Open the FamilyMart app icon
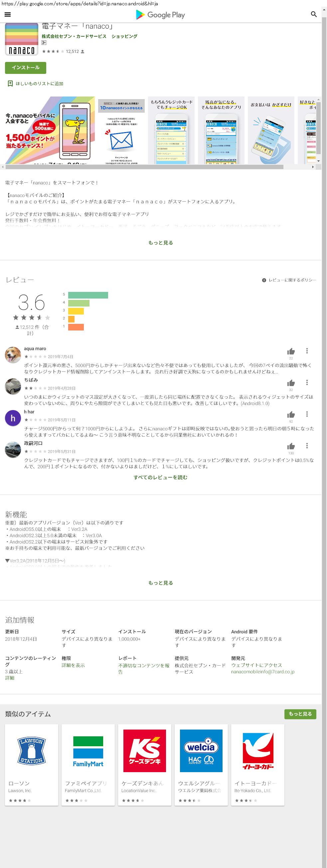The width and height of the screenshot is (327, 868). pyautogui.click(x=88, y=751)
